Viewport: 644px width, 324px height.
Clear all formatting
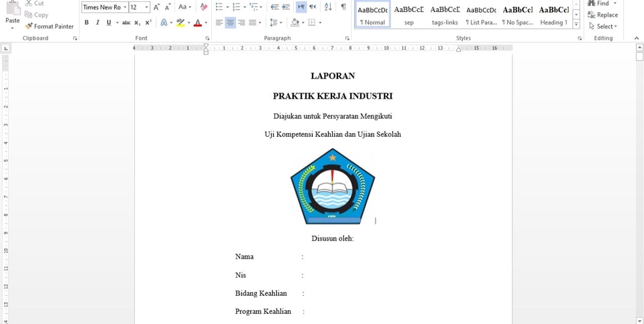pos(204,7)
